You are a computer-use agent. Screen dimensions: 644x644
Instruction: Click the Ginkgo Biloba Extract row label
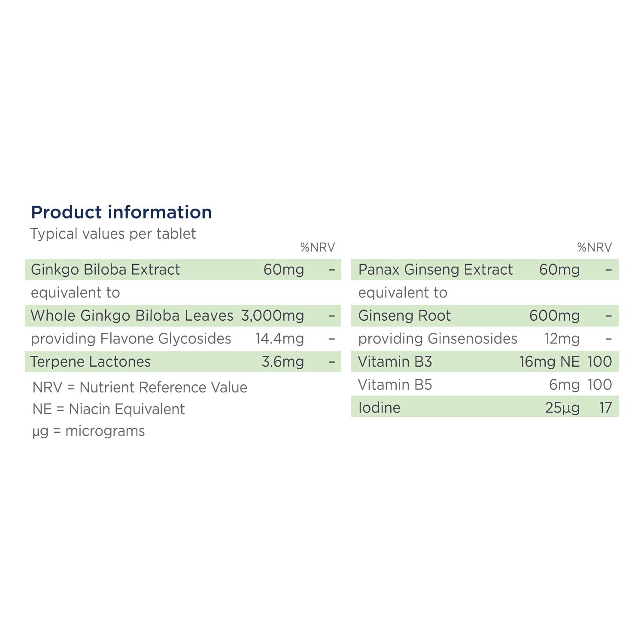point(106,270)
